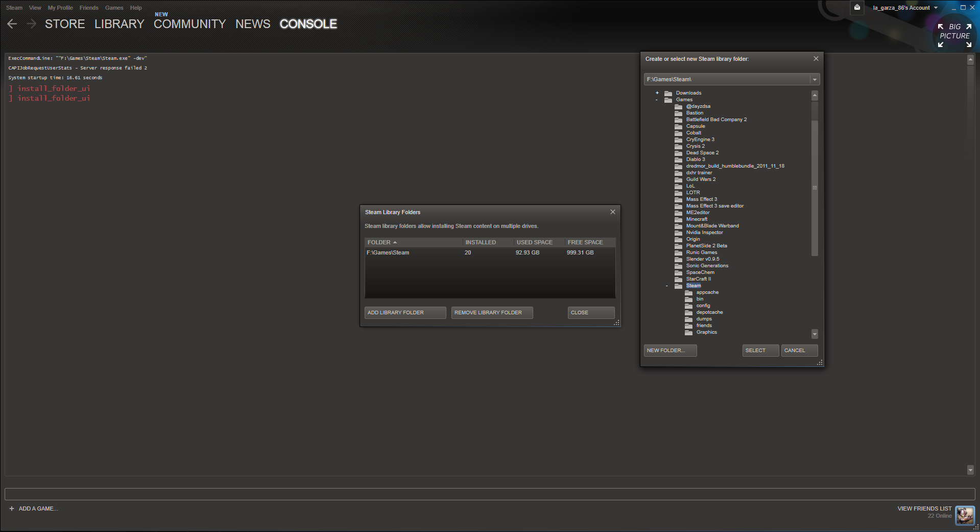Screen dimensions: 980x532
Task: Close the Steam Library Folders dialog
Action: tap(613, 212)
